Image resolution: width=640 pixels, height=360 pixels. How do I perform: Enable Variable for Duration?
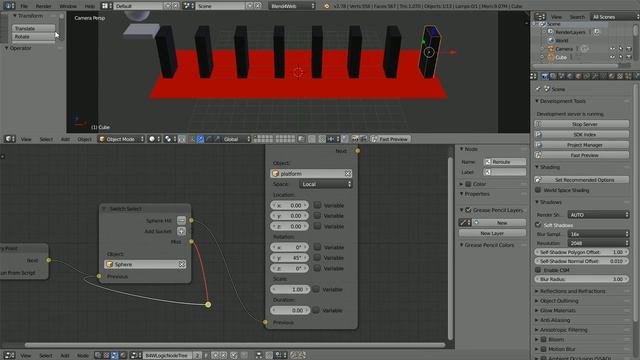(x=316, y=310)
